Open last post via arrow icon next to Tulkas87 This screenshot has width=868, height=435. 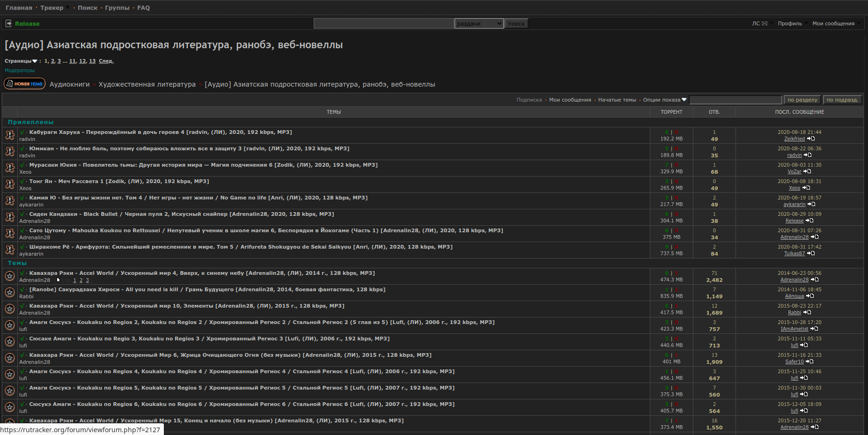(810, 253)
